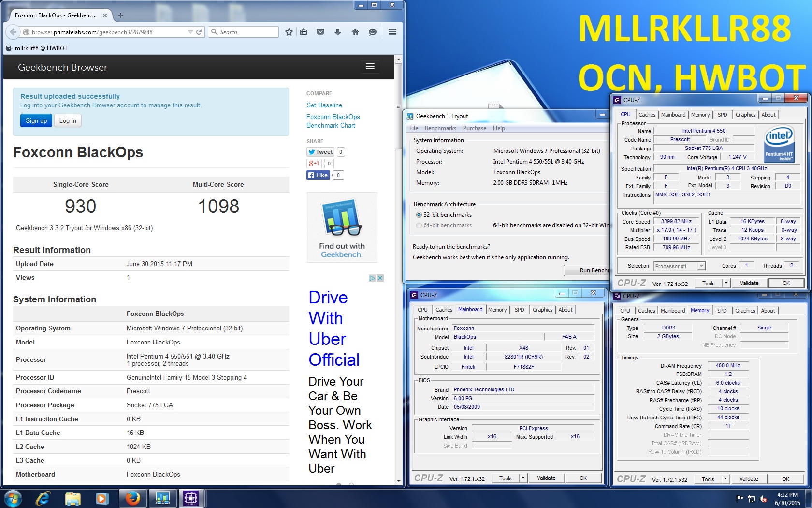This screenshot has width=812, height=508.
Task: Expand Tools dropdown arrow in Mainboard CPU-Z window
Action: click(523, 478)
